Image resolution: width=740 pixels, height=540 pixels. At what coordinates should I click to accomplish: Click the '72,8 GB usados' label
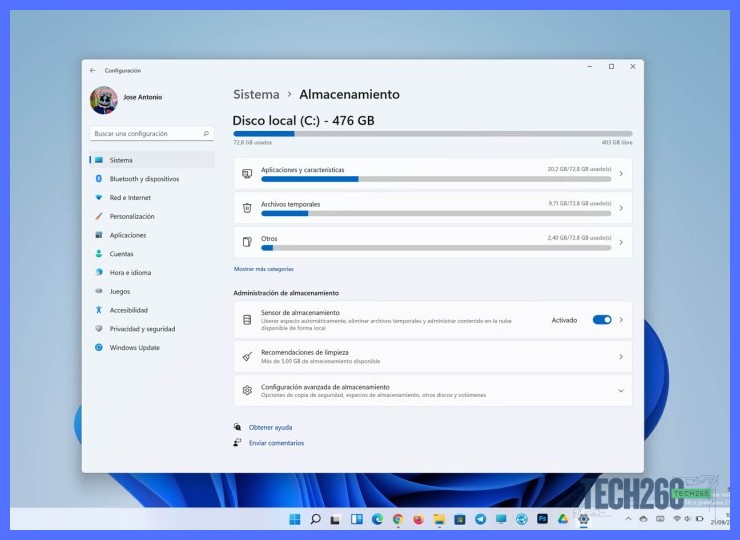[x=252, y=143]
